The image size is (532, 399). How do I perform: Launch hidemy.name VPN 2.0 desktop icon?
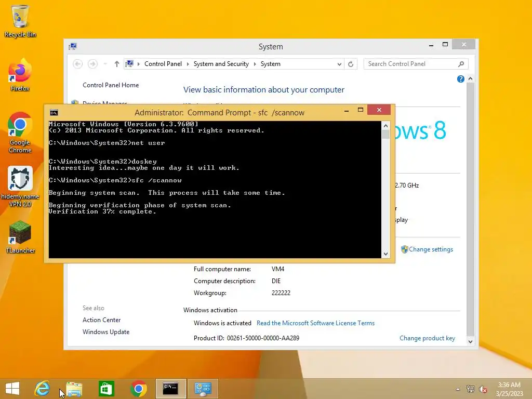pyautogui.click(x=20, y=187)
